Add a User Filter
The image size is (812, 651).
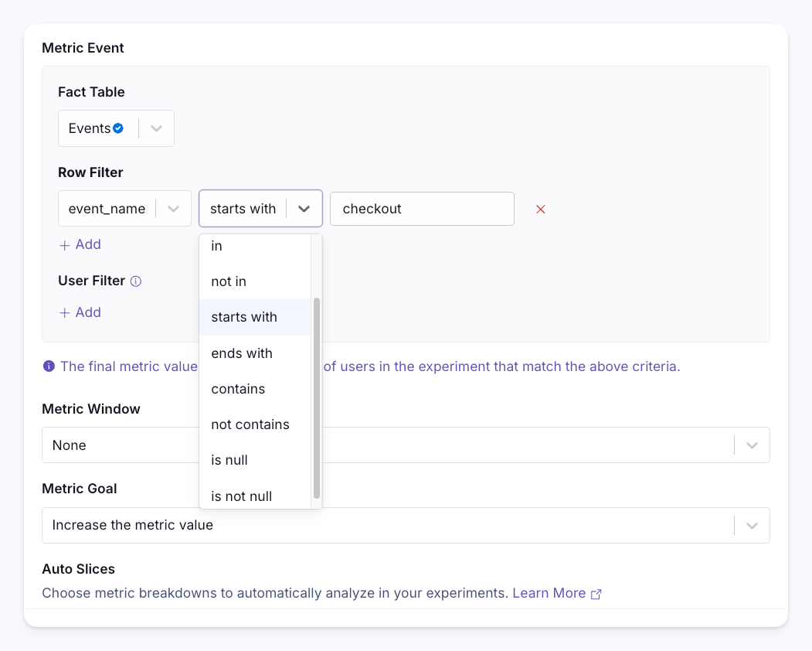(x=80, y=312)
